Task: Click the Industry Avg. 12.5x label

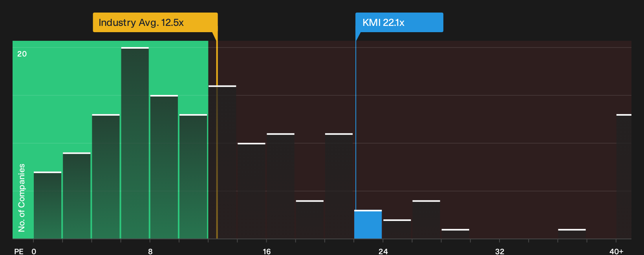Action: point(155,22)
